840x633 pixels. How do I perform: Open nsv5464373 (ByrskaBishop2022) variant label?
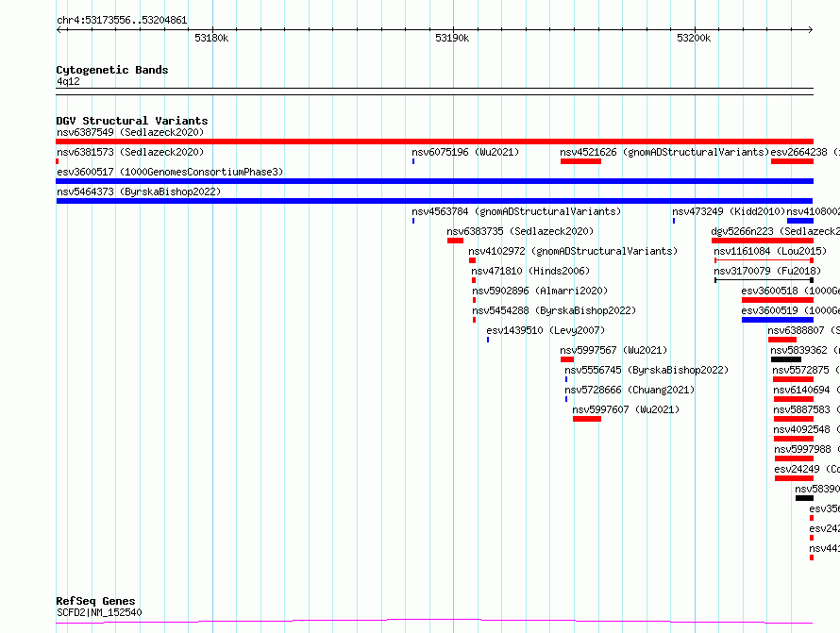(139, 192)
